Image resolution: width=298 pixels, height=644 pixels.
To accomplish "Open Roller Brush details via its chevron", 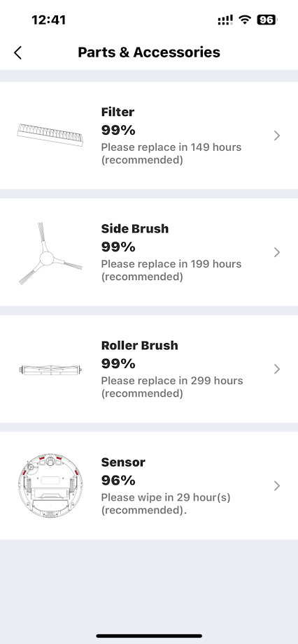I will tap(277, 369).
